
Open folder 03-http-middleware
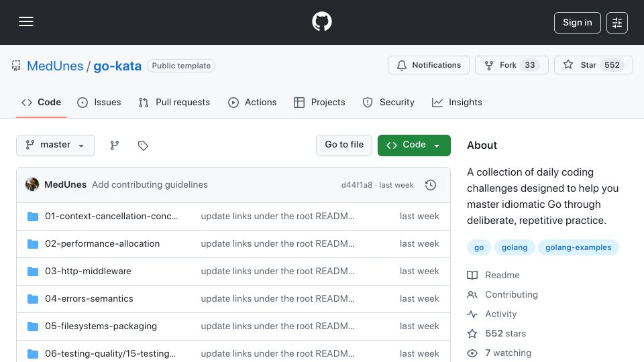tap(88, 271)
